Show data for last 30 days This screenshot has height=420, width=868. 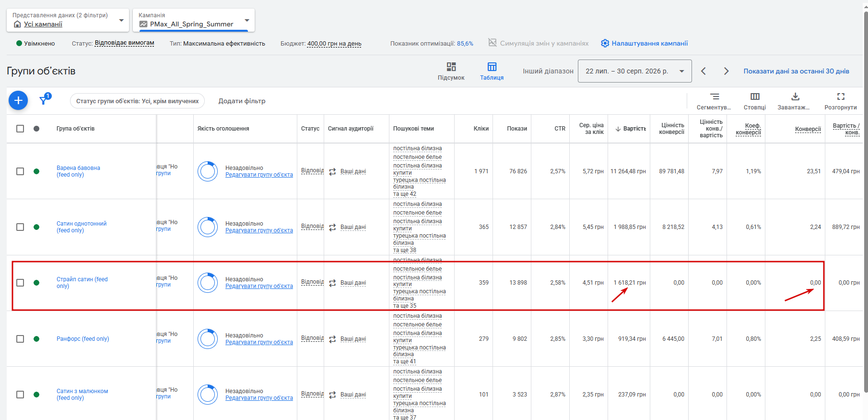pyautogui.click(x=796, y=71)
